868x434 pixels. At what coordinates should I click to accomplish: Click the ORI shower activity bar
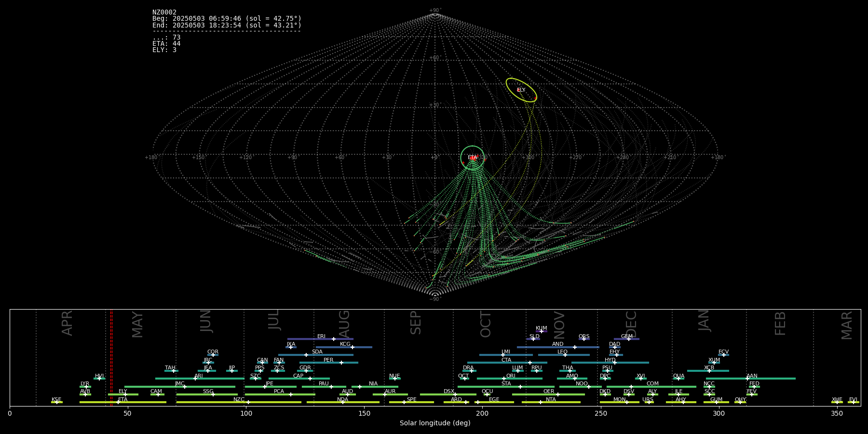pyautogui.click(x=510, y=379)
